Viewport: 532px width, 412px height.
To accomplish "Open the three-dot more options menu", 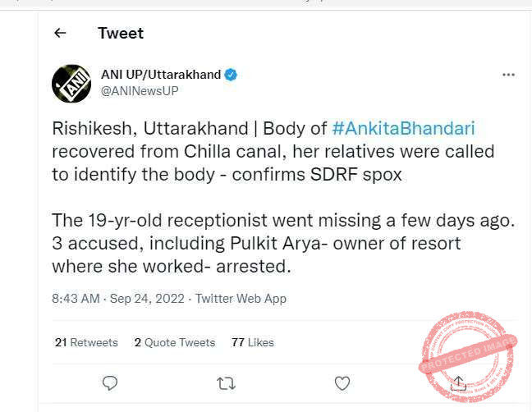I will 508,75.
